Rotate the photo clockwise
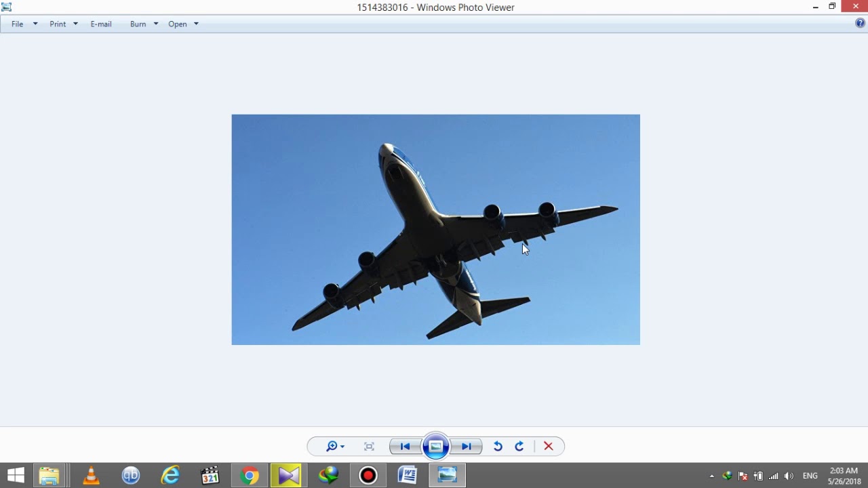The image size is (868, 488). point(519,446)
